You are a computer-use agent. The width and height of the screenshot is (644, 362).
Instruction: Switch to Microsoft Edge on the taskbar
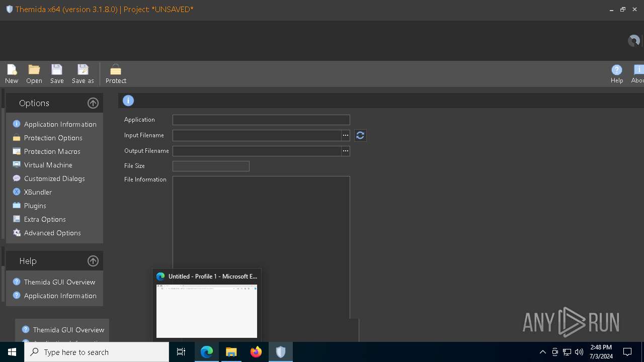[207, 352]
